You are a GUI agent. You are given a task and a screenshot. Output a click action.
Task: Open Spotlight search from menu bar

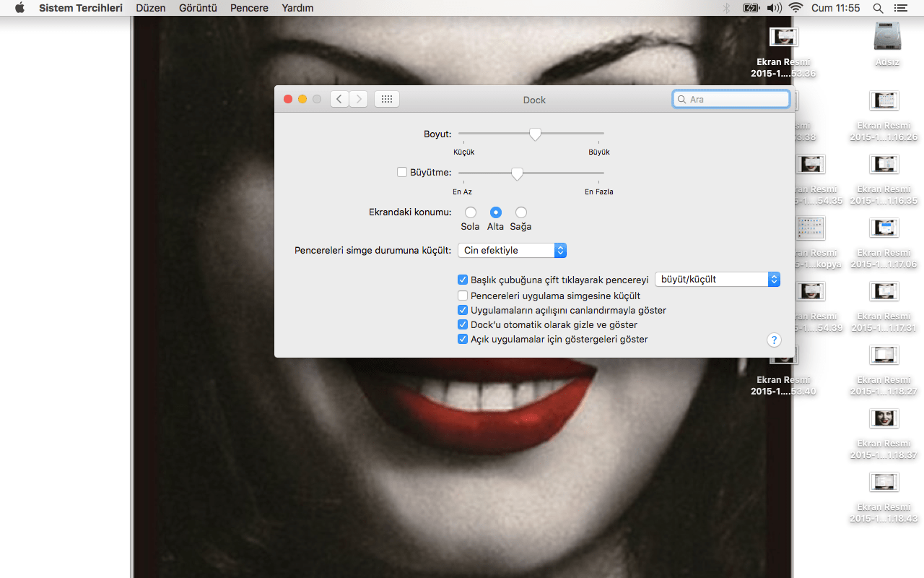878,8
